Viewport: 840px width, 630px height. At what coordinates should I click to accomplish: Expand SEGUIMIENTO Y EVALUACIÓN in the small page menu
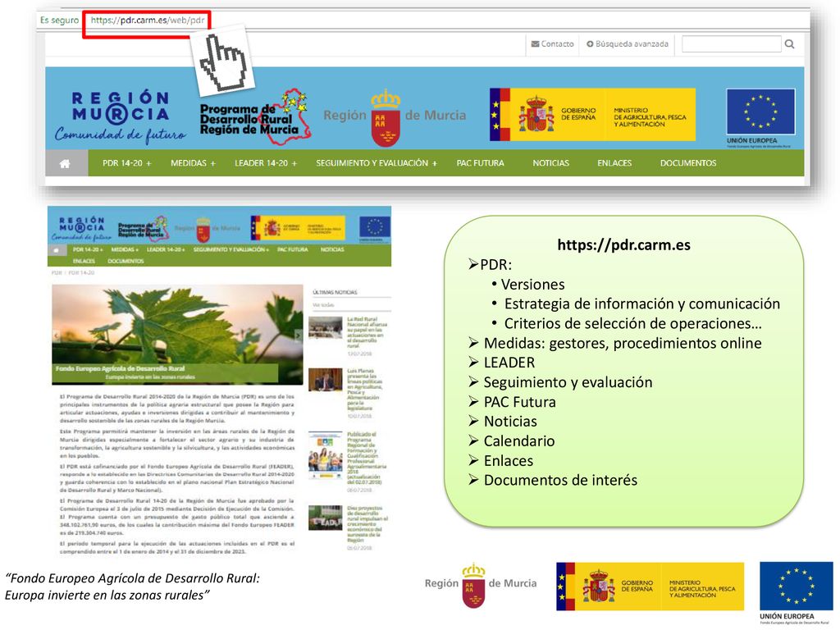(231, 249)
